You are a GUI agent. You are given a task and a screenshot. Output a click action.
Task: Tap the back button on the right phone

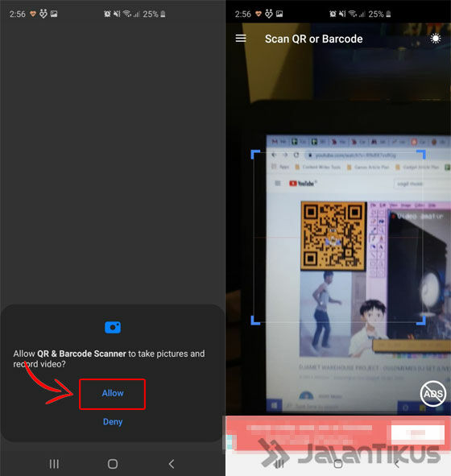(397, 464)
